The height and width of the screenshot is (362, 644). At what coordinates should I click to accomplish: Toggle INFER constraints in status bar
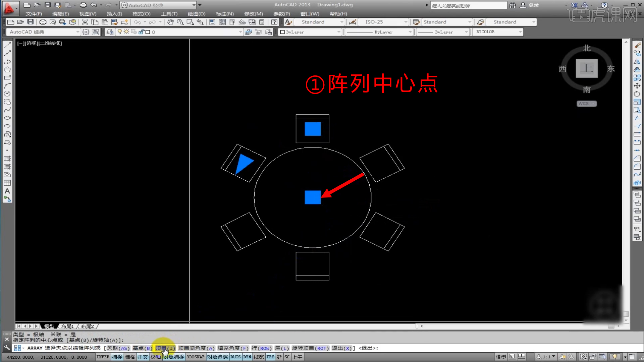[103, 357]
